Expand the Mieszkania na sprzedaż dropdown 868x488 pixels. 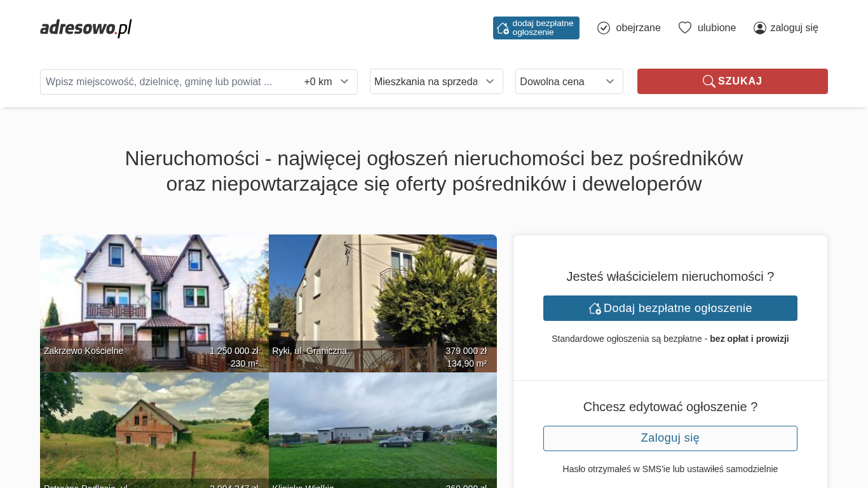436,81
